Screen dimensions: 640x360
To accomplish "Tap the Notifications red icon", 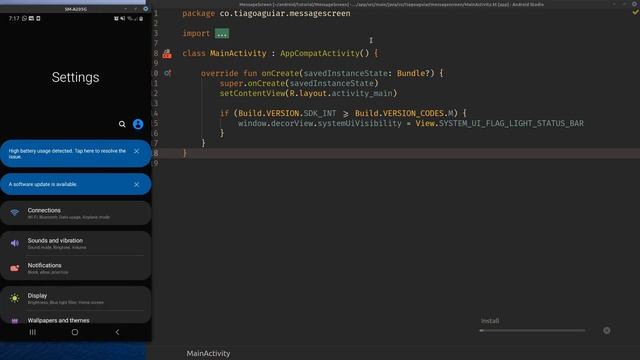I will coord(15,268).
